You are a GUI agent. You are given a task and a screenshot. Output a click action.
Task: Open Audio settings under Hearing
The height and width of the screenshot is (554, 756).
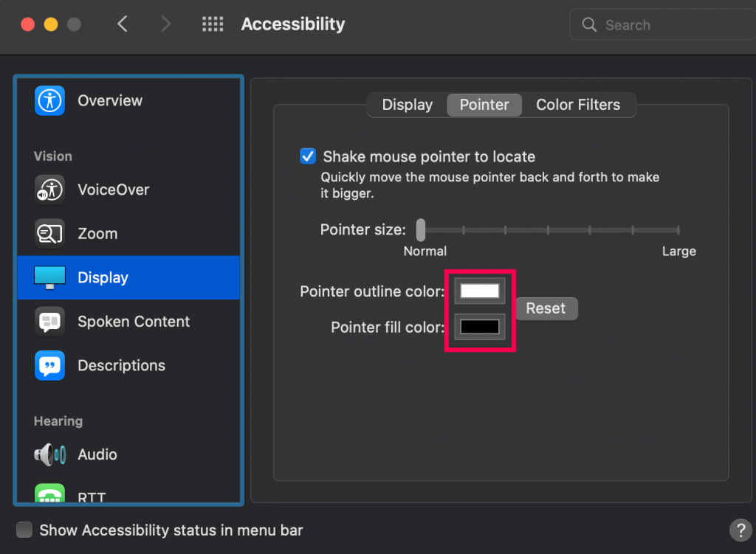click(x=97, y=454)
